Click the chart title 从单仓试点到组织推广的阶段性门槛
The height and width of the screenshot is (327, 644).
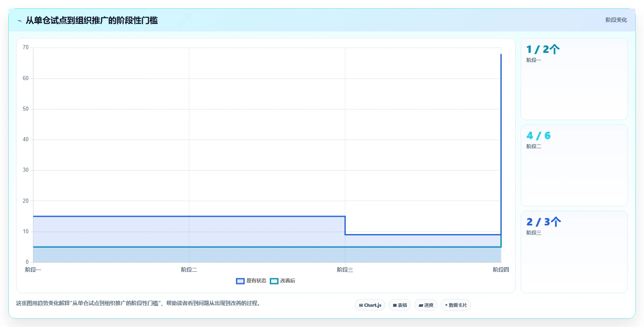(92, 20)
